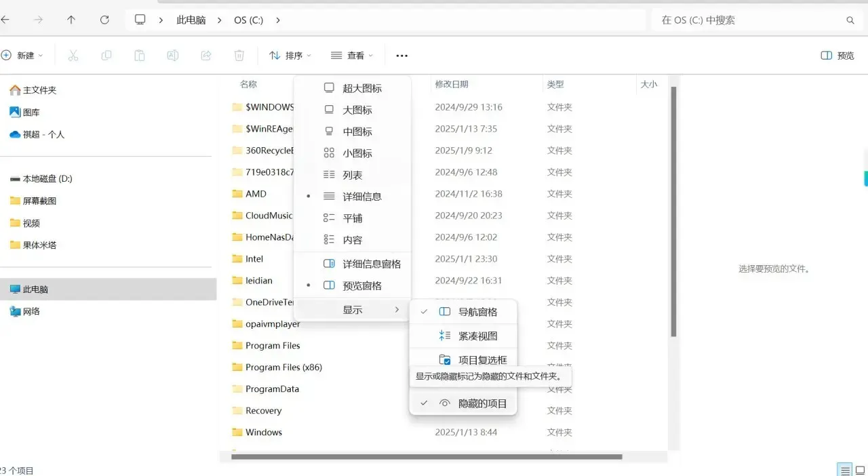Select the Program Files folder
The width and height of the screenshot is (868, 476).
[x=273, y=346]
